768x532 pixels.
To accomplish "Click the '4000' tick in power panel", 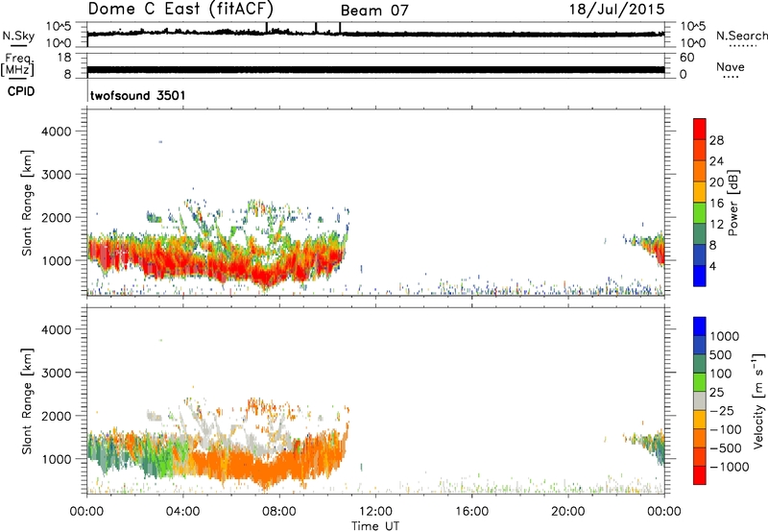I will point(56,132).
